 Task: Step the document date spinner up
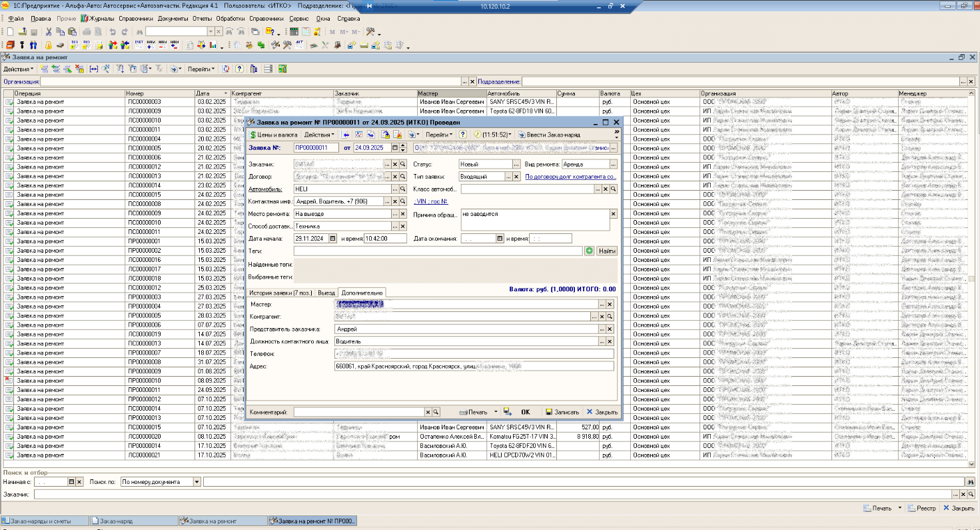coord(404,146)
